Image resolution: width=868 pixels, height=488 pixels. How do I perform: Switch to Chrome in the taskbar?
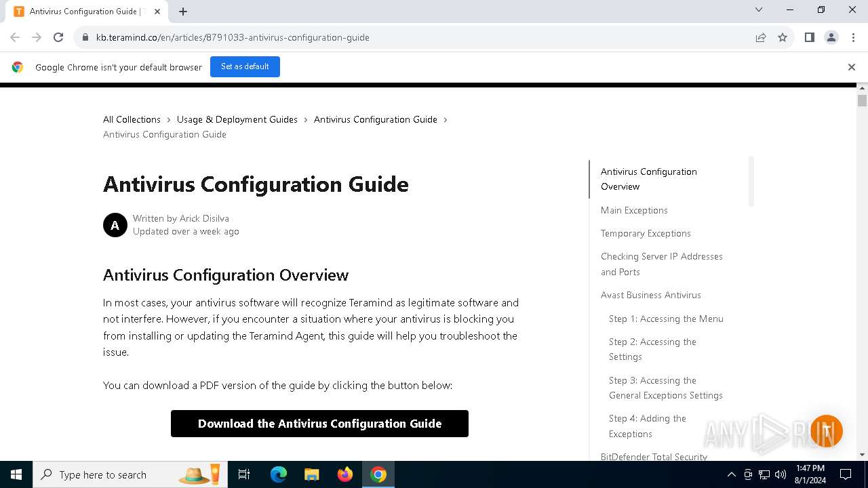(378, 474)
